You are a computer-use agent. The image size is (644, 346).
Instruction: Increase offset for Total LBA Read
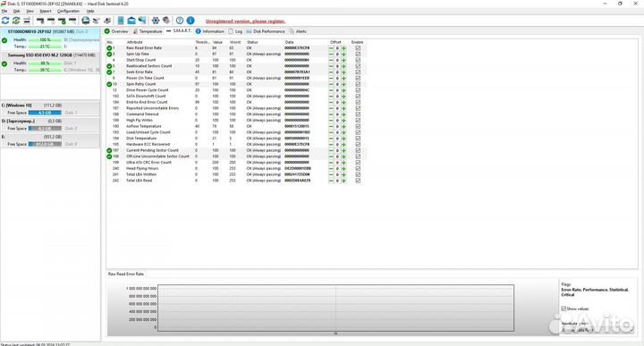pyautogui.click(x=343, y=181)
